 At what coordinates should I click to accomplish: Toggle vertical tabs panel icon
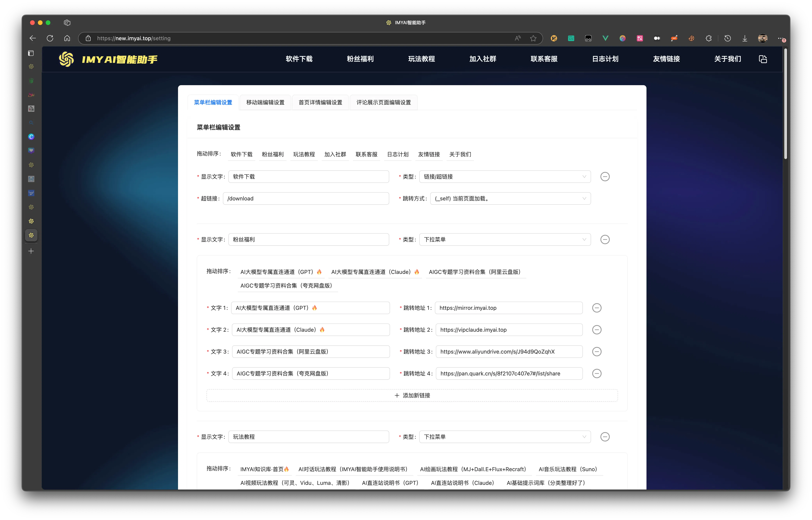click(x=31, y=53)
